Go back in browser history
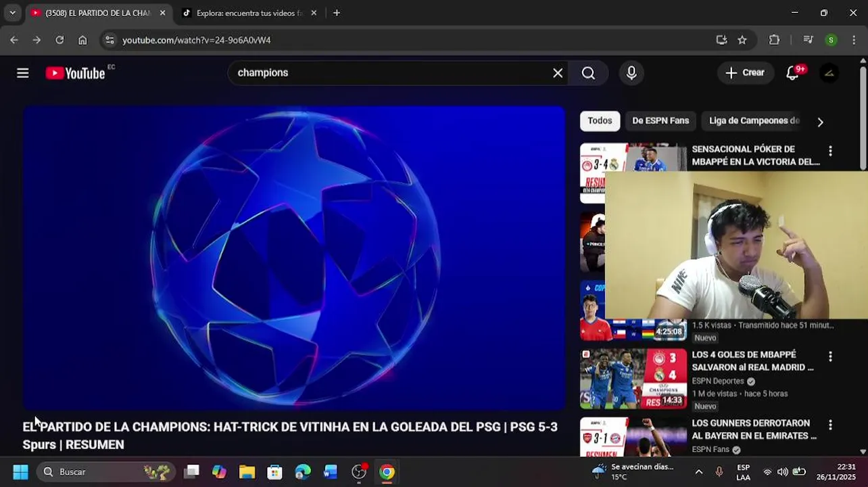The image size is (868, 487). (14, 40)
